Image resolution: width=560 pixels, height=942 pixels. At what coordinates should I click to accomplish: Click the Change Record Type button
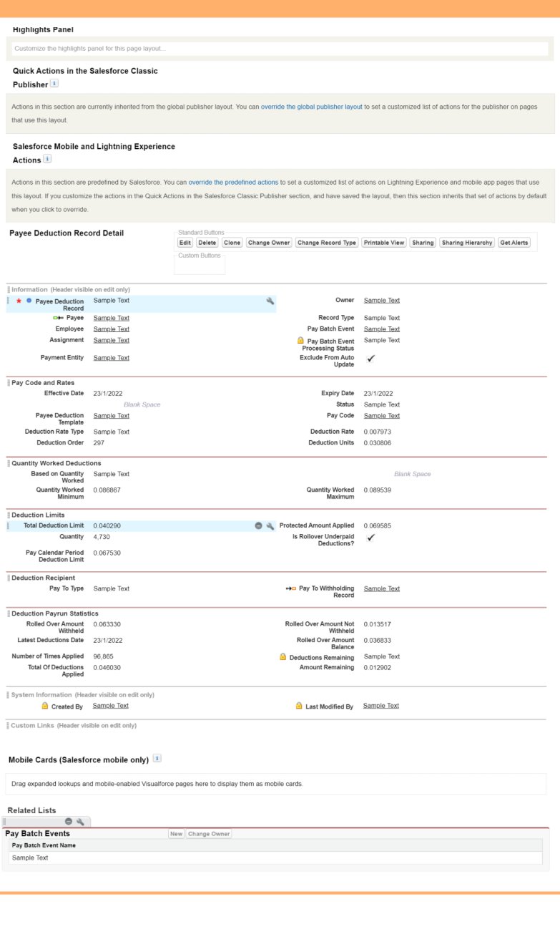327,243
